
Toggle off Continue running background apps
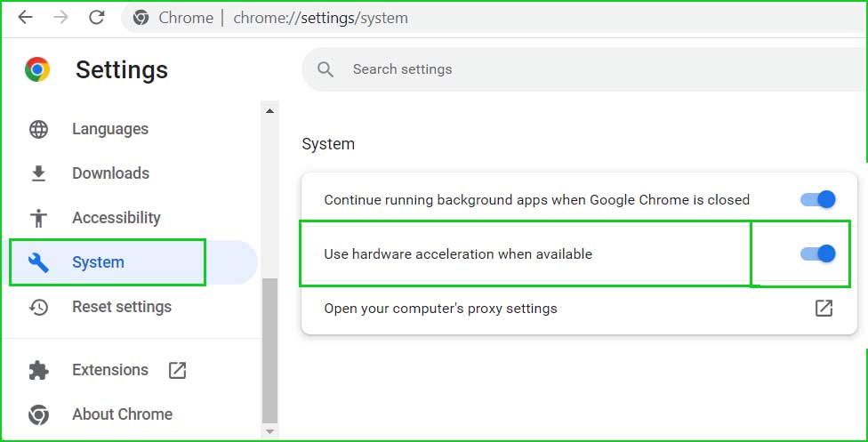click(x=818, y=199)
